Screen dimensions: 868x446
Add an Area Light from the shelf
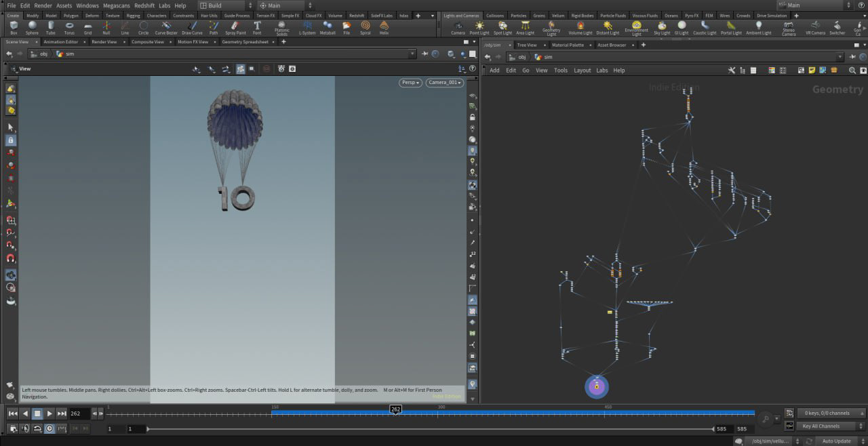click(x=525, y=27)
